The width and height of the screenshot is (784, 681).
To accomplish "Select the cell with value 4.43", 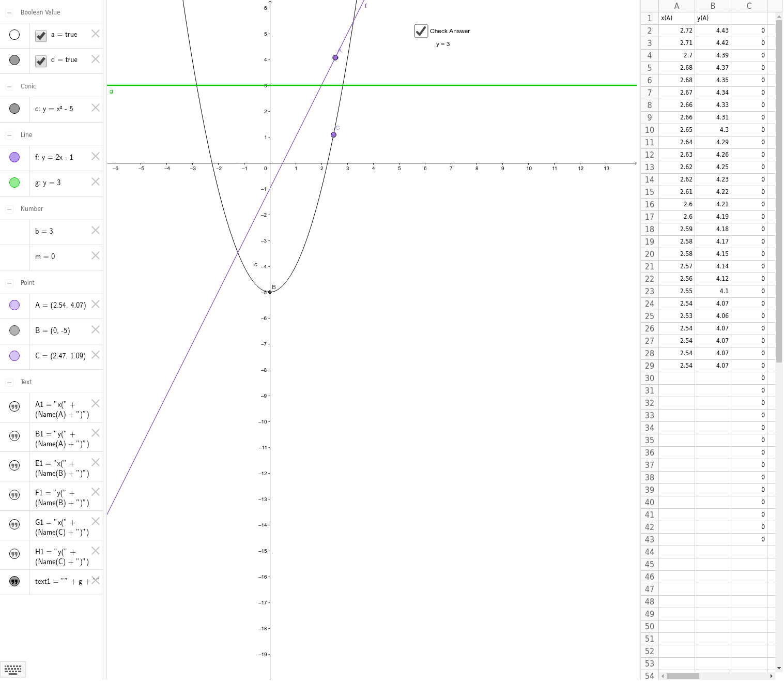I will coord(713,31).
